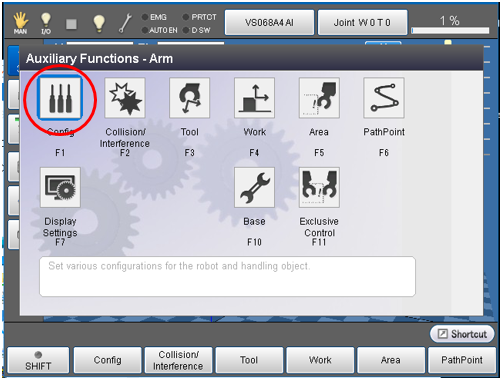Toggle the SHIFT button

click(38, 360)
